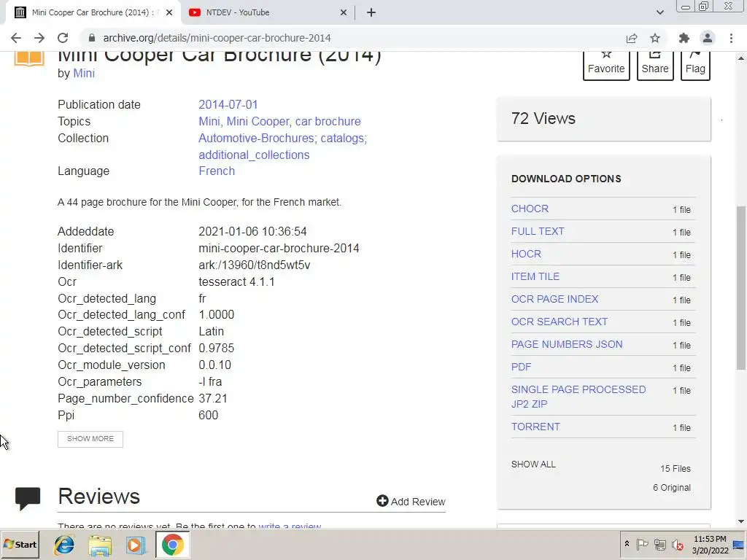Click the Mini topic link
747x560 pixels.
[x=209, y=122]
